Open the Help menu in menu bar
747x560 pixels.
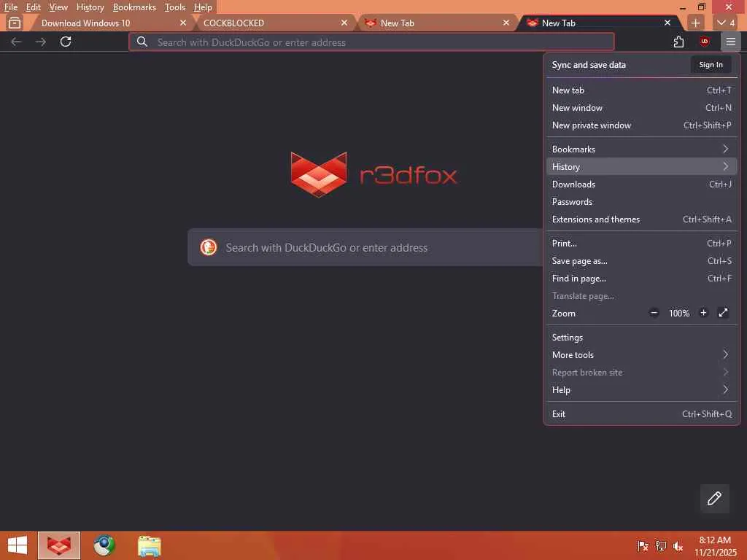[x=203, y=7]
